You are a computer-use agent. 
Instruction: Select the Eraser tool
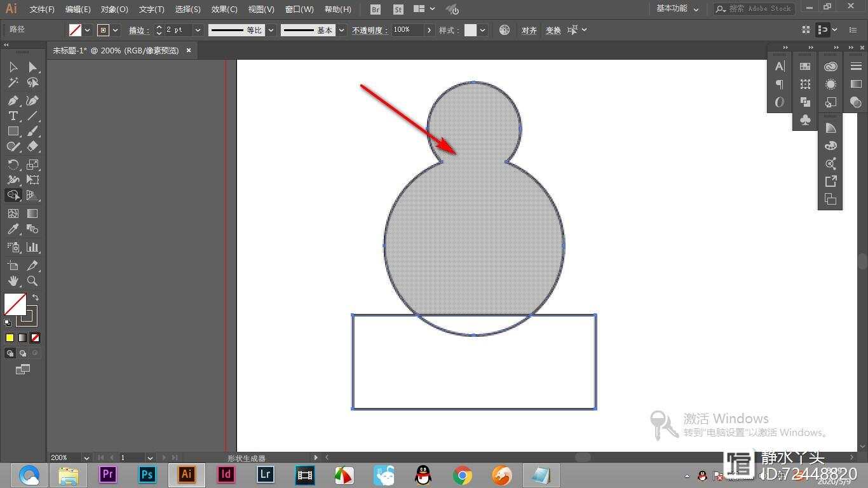(x=32, y=146)
